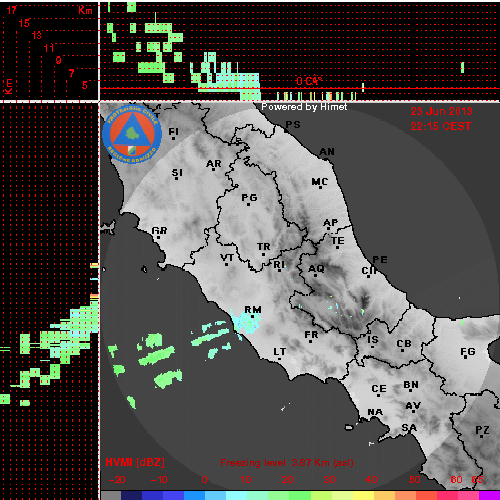Click the '17' altitude label
The image size is (500, 500).
click(12, 10)
